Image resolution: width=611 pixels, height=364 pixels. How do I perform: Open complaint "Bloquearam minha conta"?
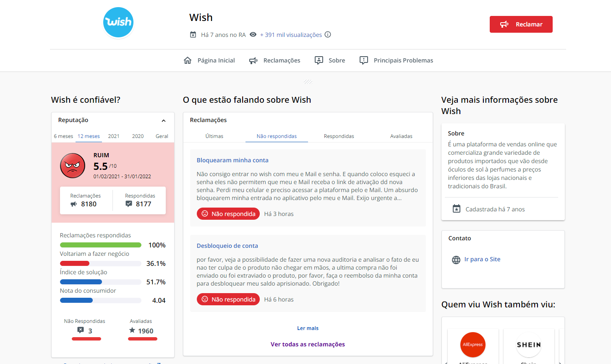click(232, 160)
